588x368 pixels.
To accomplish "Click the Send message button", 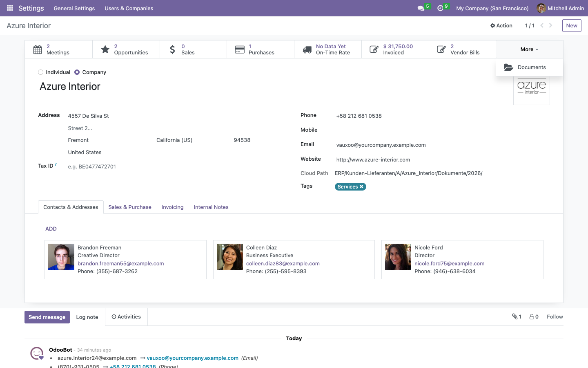I will pos(47,317).
